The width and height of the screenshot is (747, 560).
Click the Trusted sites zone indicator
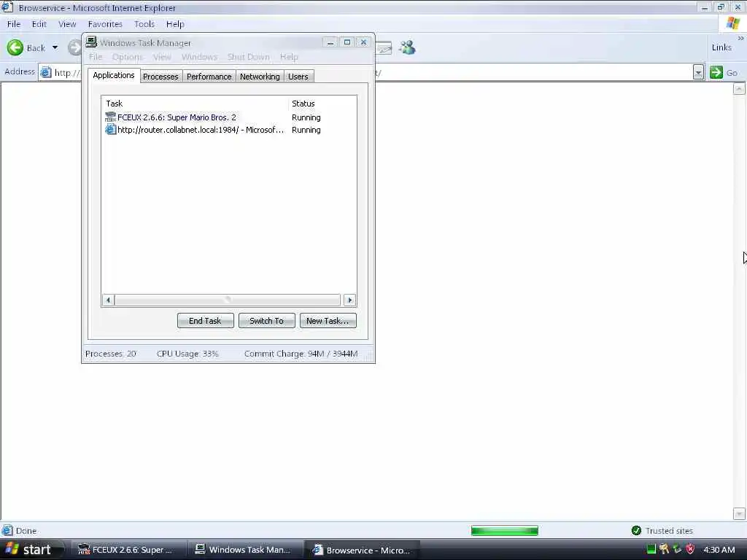pos(662,531)
